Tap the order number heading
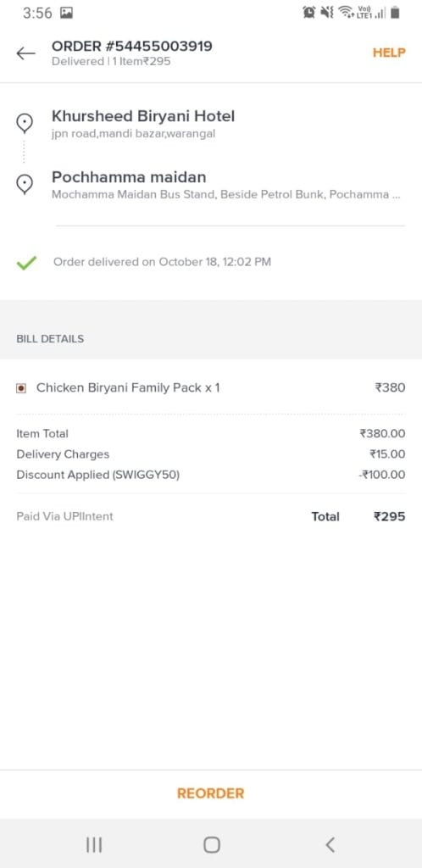Image resolution: width=422 pixels, height=868 pixels. click(x=131, y=46)
